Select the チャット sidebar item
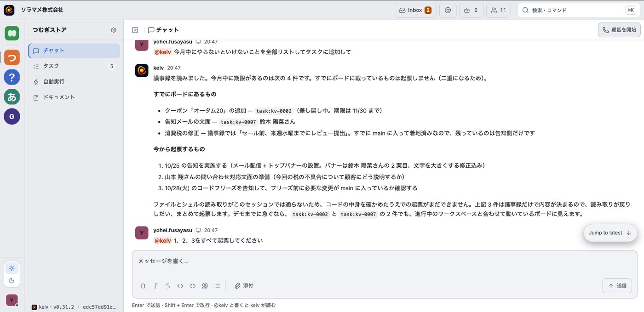644x312 pixels. tap(74, 51)
